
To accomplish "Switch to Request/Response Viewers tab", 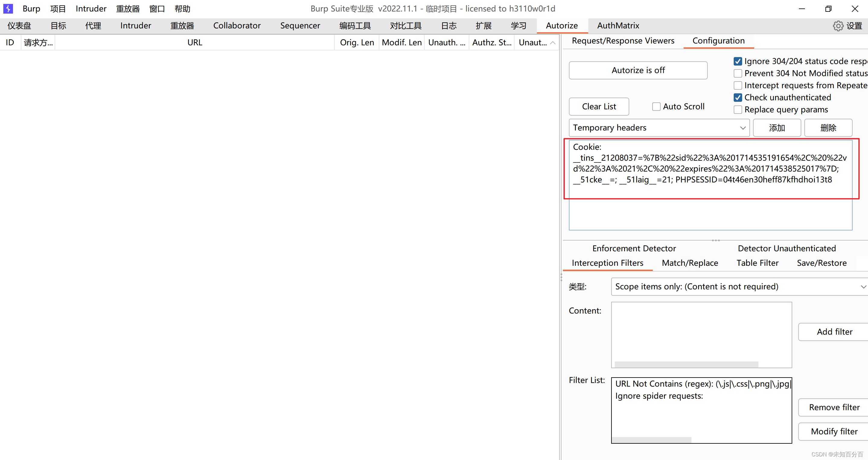I will 623,41.
